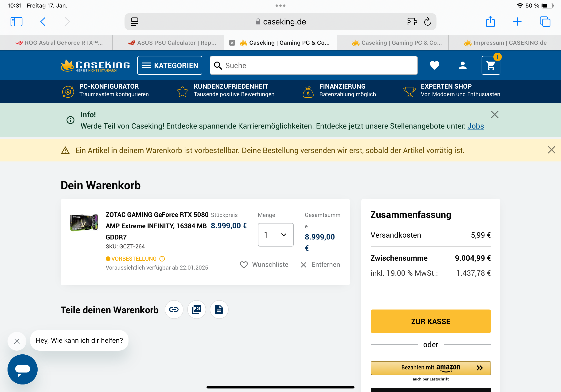This screenshot has width=561, height=392.
Task: Click the Vorbestellung info icon
Action: coord(162,259)
